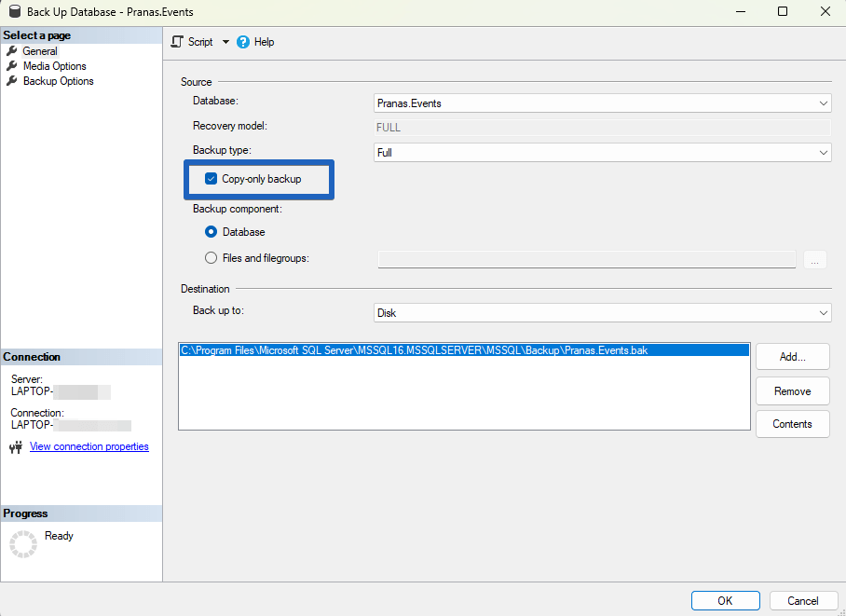The image size is (846, 616).
Task: Open the Backup type dropdown
Action: (823, 151)
